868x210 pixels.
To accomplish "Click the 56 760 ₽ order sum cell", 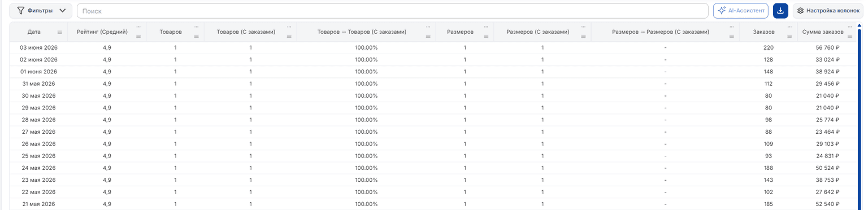I will click(x=824, y=47).
